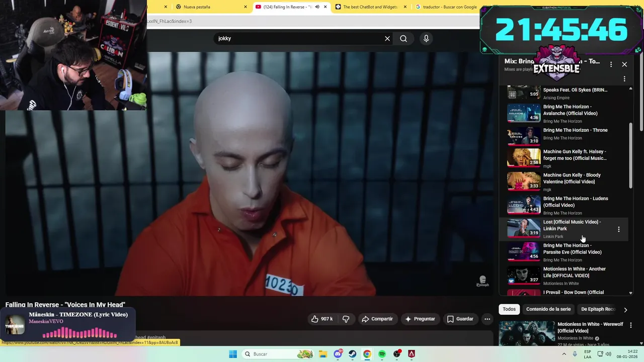Play Ludens (Official Video) in playlist
The width and height of the screenshot is (644, 362).
click(x=563, y=205)
